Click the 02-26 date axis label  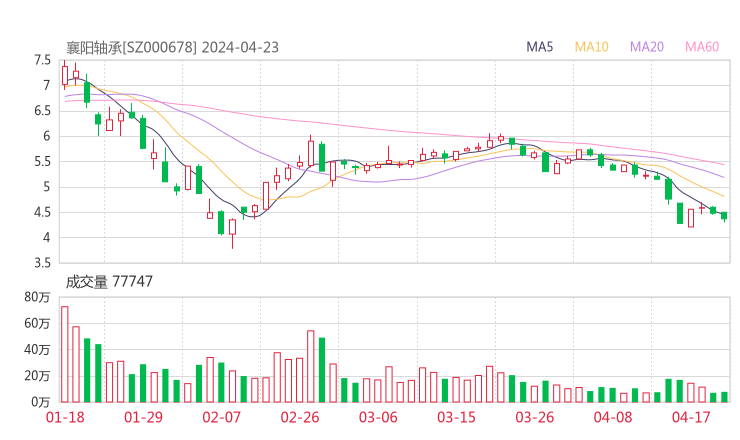pyautogui.click(x=300, y=417)
